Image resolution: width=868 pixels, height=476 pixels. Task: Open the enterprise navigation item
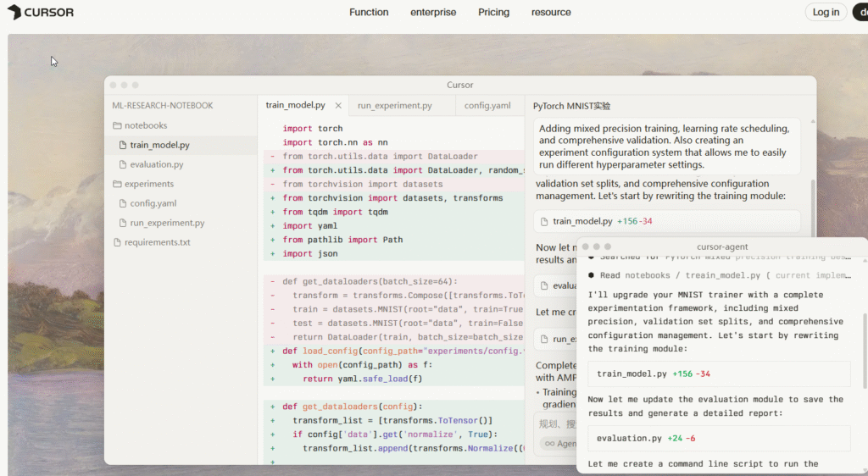pos(433,12)
